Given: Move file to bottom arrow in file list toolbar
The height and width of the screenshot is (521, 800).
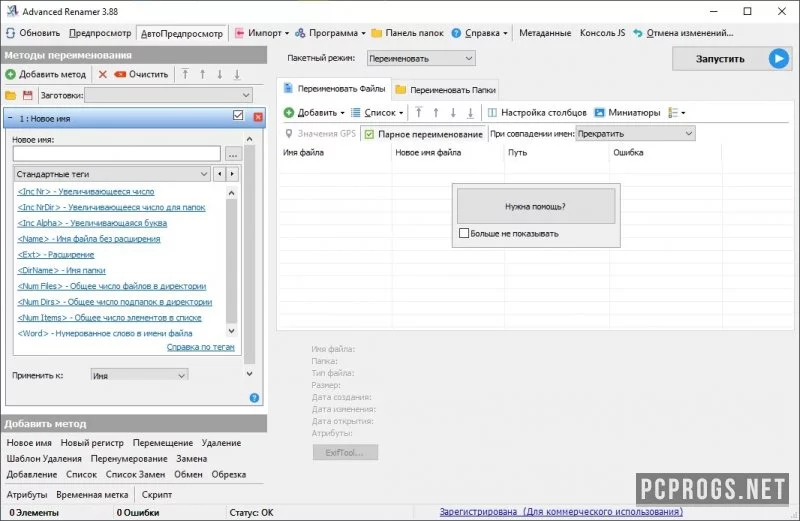Looking at the screenshot, I should [470, 113].
